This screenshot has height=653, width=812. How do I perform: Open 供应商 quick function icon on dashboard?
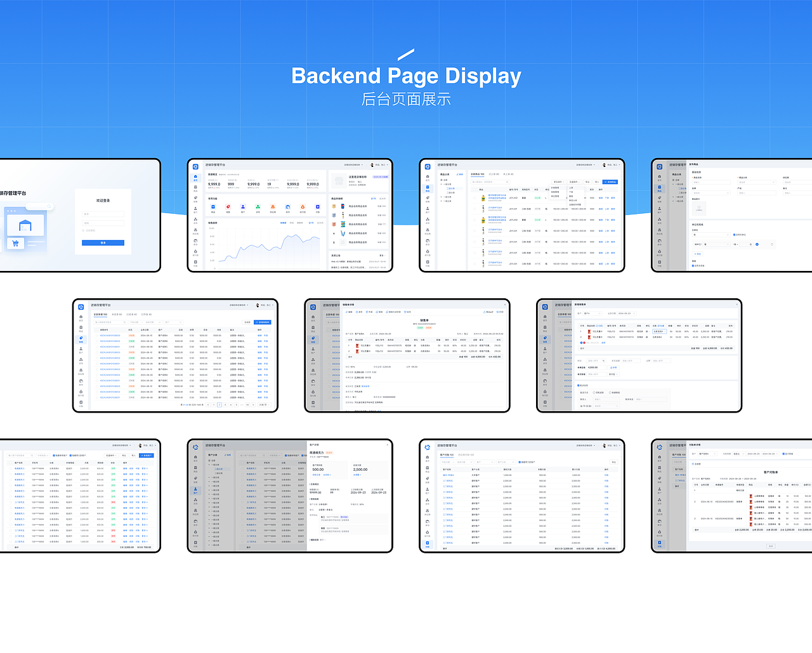click(273, 207)
